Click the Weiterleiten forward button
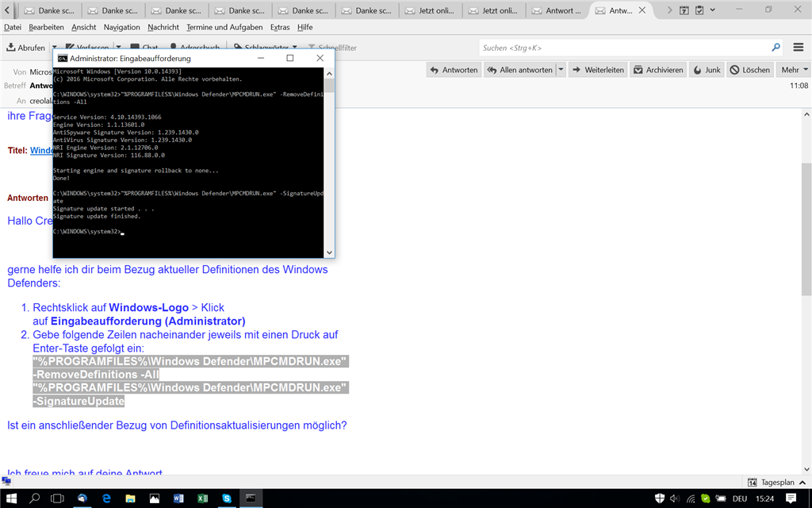This screenshot has height=508, width=812. [x=598, y=70]
